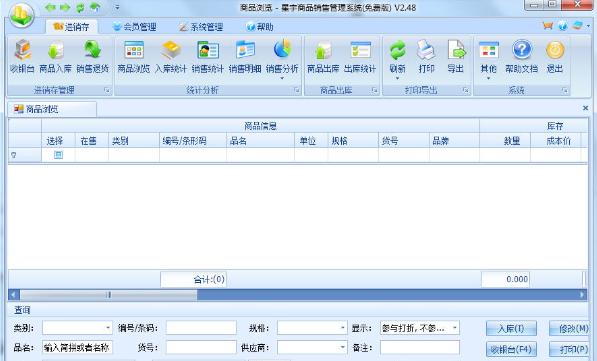The image size is (597, 361).
Task: Expand the 统计分析 group launcher
Action: click(297, 91)
